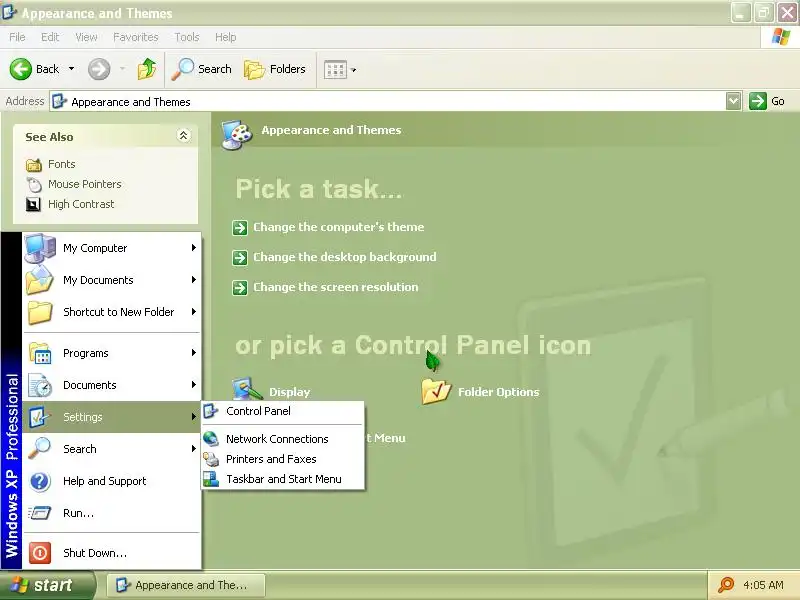Click the Programs icon in Start menu
Viewport: 800px width, 600px height.
click(x=40, y=353)
